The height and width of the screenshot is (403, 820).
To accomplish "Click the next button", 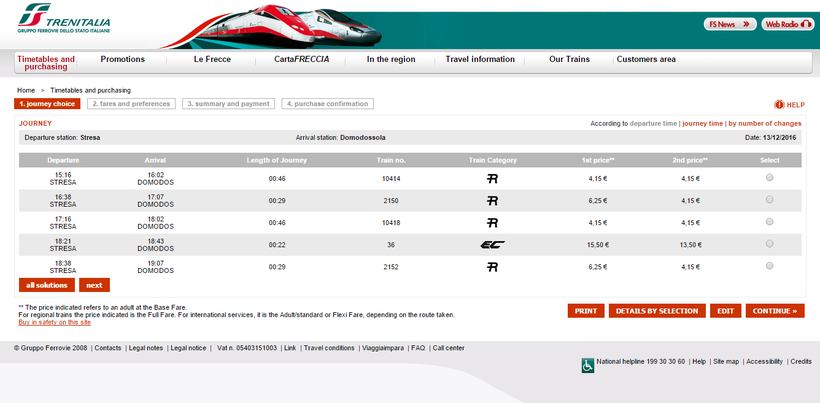I will click(x=94, y=285).
